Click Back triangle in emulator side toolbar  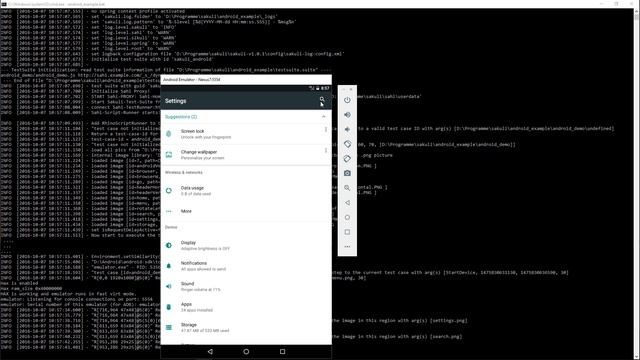click(347, 203)
